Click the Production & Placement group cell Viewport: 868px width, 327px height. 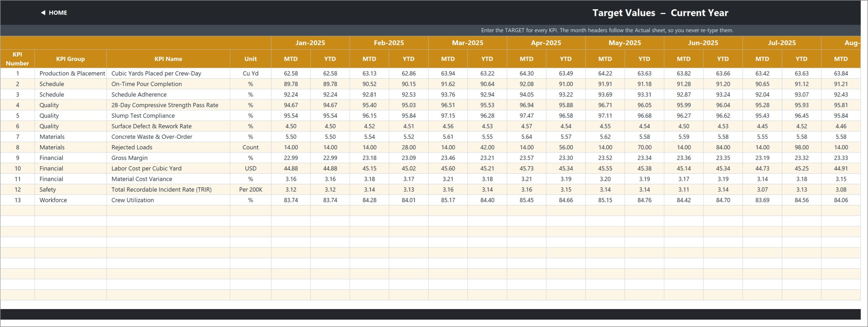(x=71, y=73)
